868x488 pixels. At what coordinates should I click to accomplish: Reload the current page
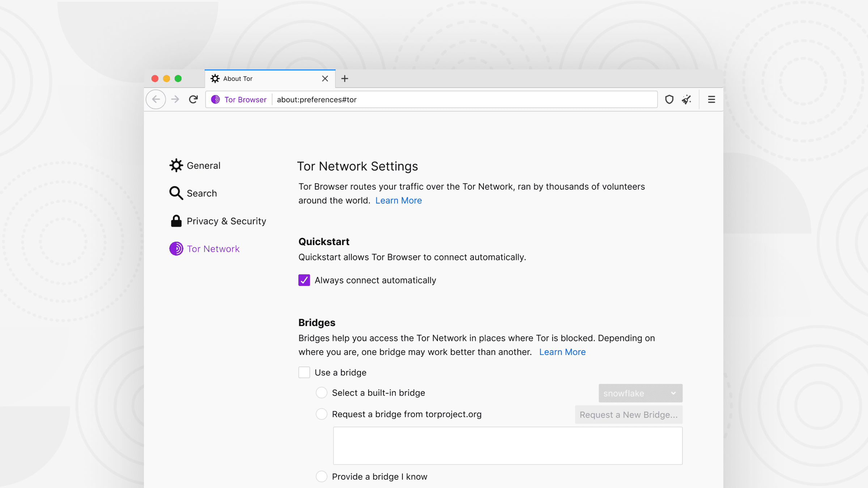(x=193, y=99)
